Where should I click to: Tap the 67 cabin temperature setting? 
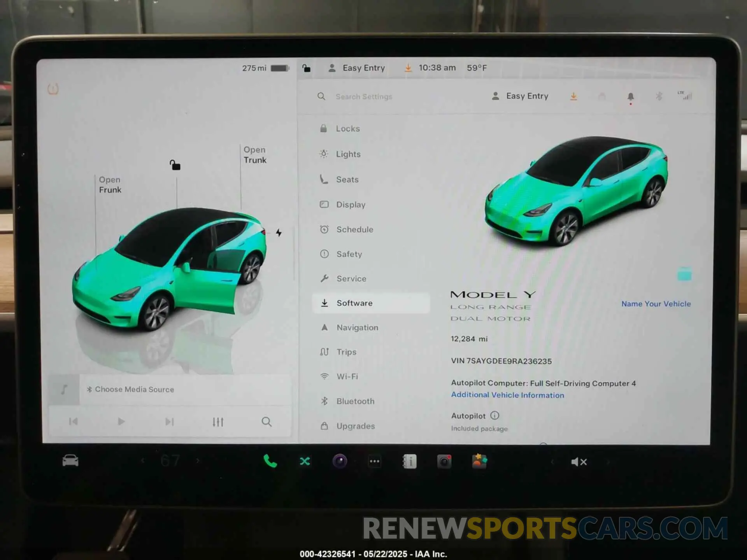pyautogui.click(x=170, y=461)
